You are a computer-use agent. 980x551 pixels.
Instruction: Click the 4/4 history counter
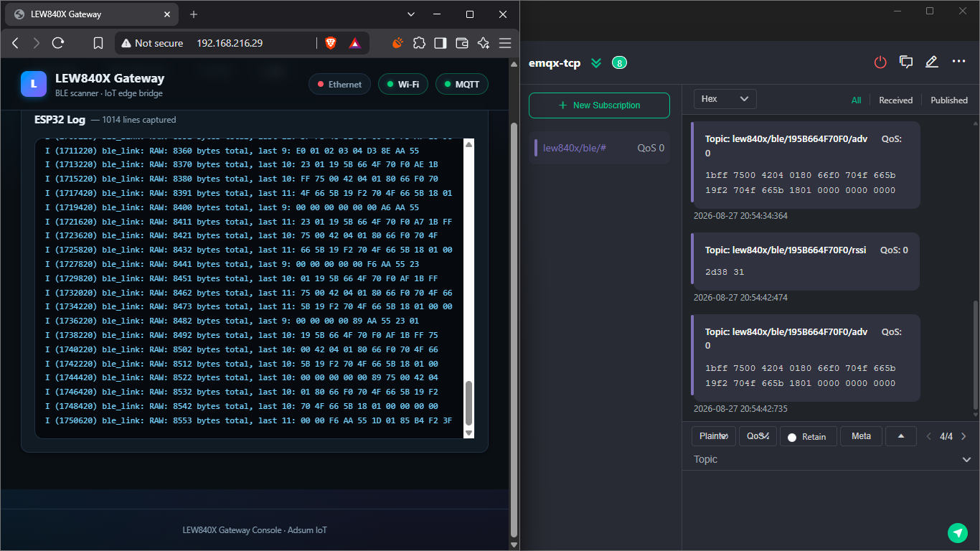(946, 436)
